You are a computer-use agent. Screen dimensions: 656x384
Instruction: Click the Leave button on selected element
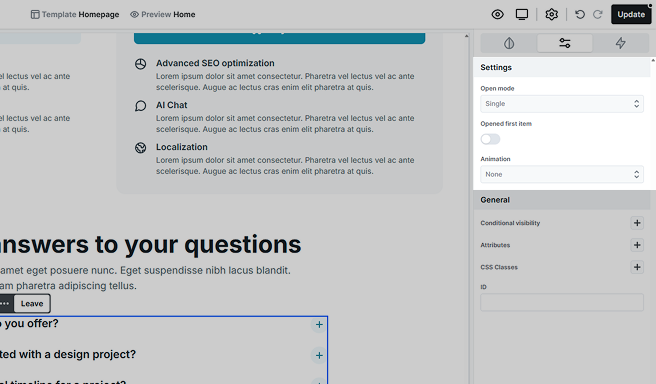point(32,304)
